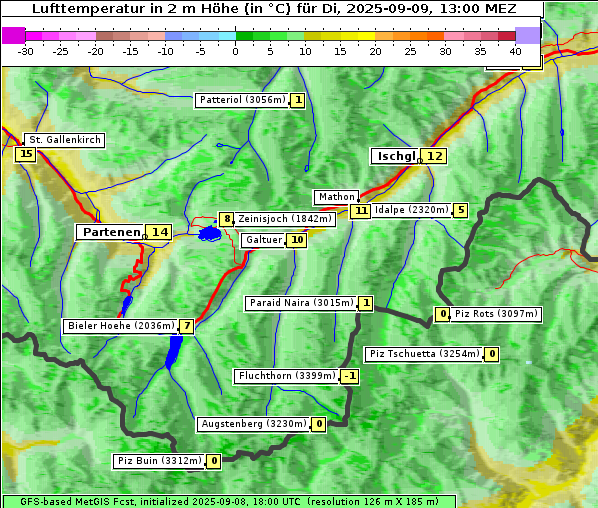Click the temperature value 10 at Galtuer
598x508 pixels.
point(297,240)
